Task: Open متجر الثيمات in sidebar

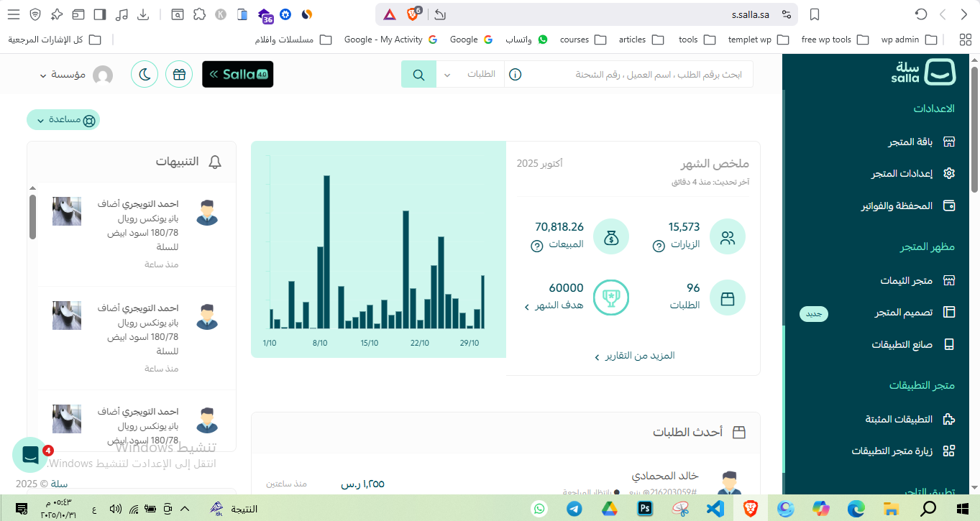Action: [917, 280]
